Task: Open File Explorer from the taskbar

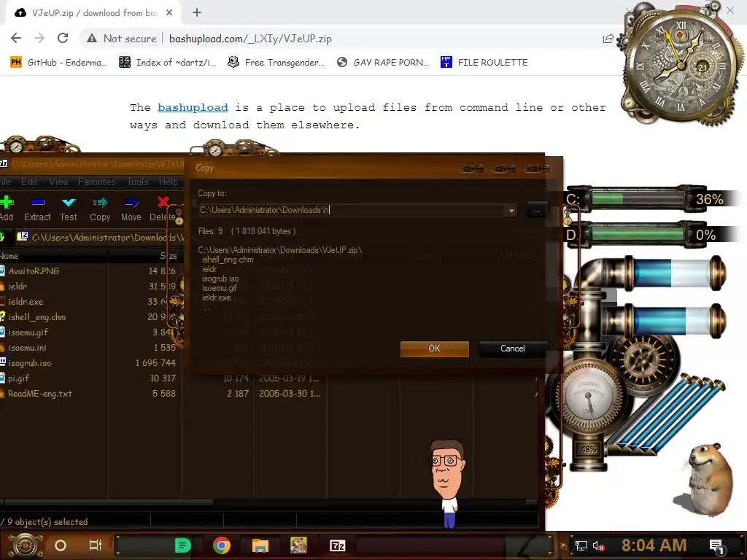Action: click(260, 545)
